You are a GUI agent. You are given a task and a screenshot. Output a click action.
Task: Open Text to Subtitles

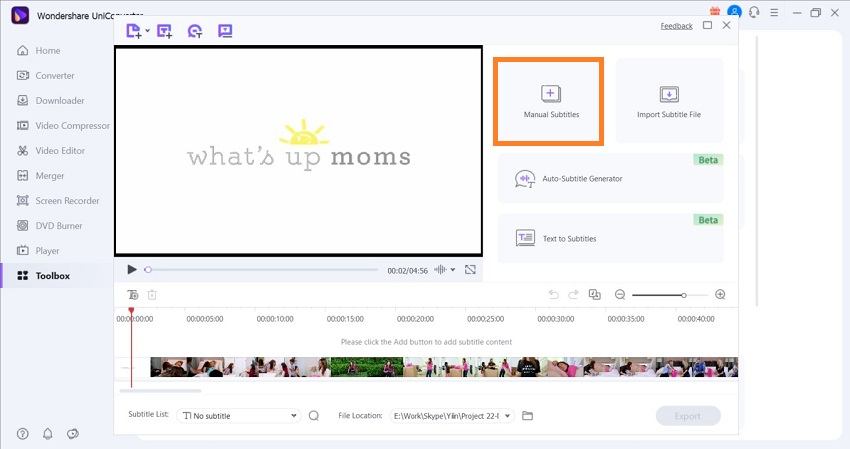610,238
